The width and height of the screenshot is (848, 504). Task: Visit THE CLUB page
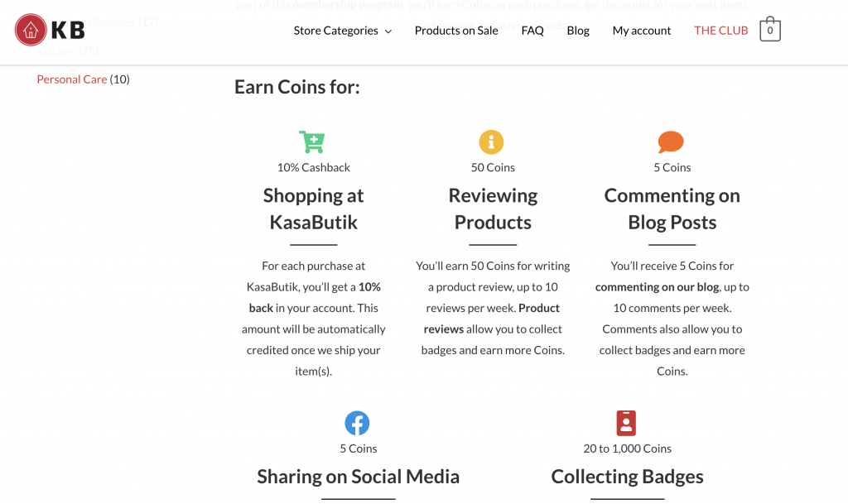(x=720, y=31)
